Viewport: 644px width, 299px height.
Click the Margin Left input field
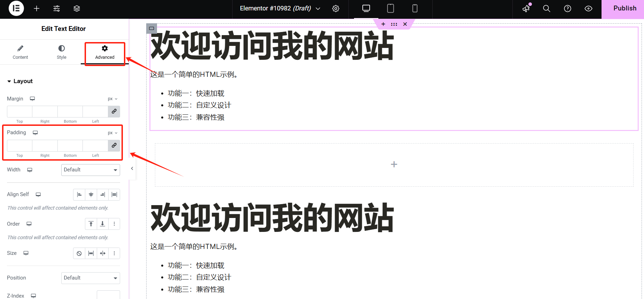point(95,112)
